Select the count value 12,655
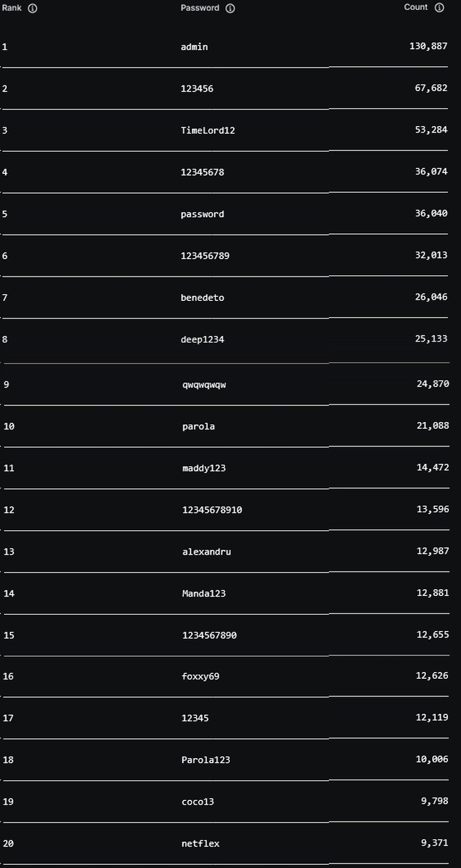 433,635
